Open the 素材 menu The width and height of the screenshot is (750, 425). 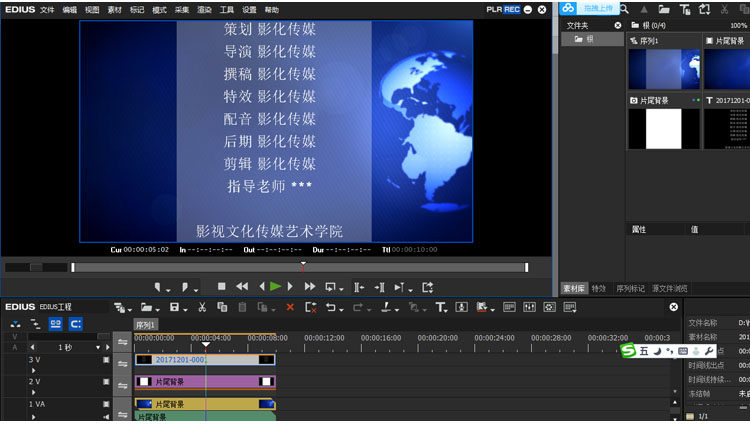114,10
